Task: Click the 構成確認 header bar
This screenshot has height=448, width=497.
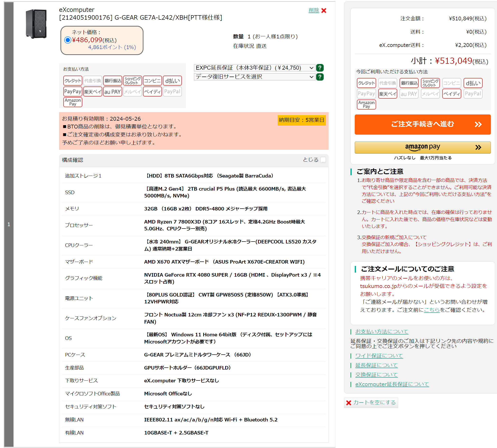Action: click(193, 160)
